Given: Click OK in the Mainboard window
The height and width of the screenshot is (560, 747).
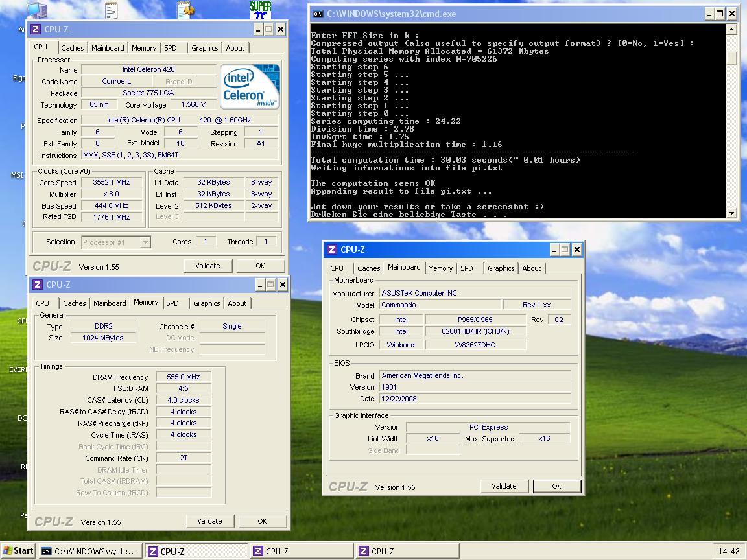Looking at the screenshot, I should tap(556, 486).
